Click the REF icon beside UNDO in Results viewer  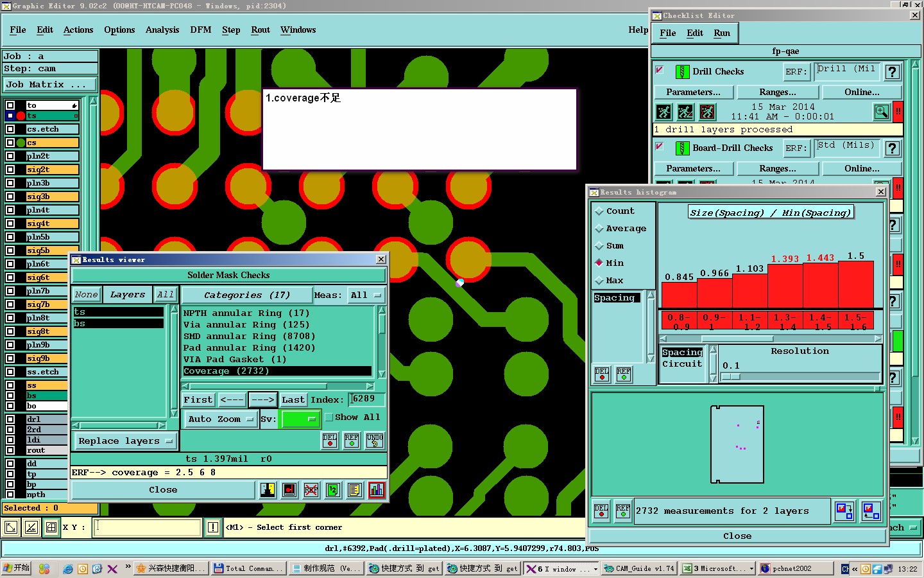[x=352, y=441]
